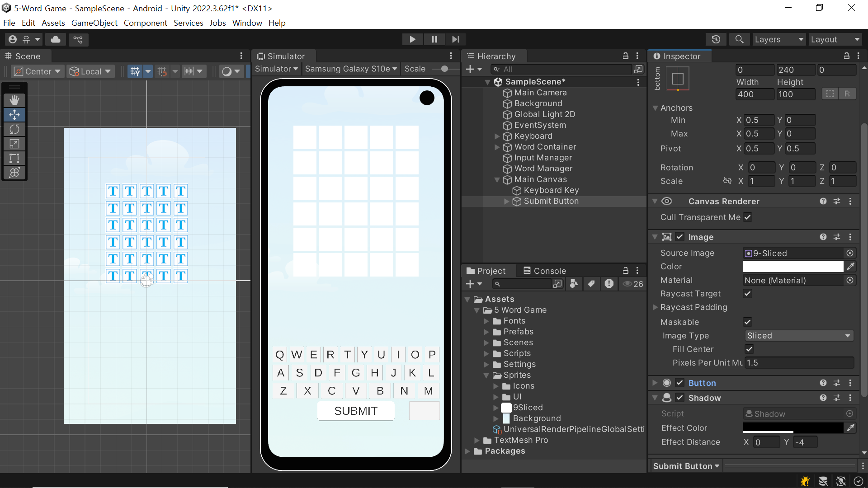Click the SUBMIT button in simulator
This screenshot has height=488, width=868.
(356, 411)
